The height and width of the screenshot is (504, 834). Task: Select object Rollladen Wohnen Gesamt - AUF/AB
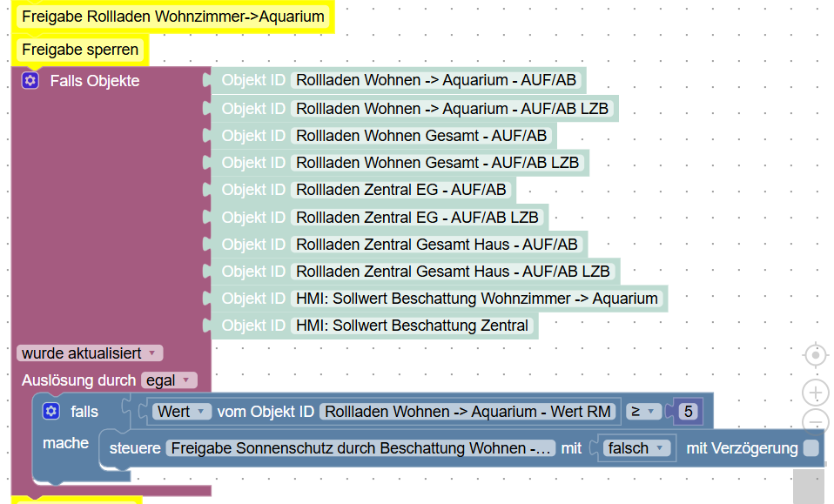(421, 136)
